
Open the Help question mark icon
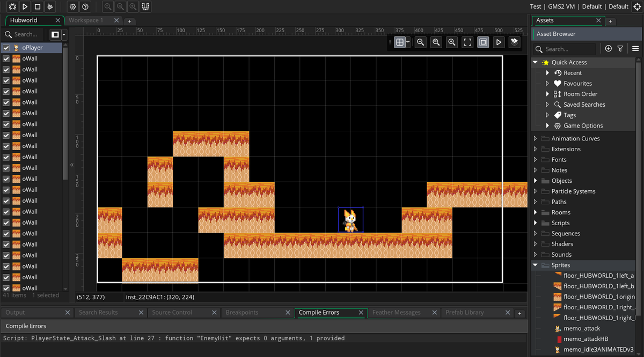(85, 6)
